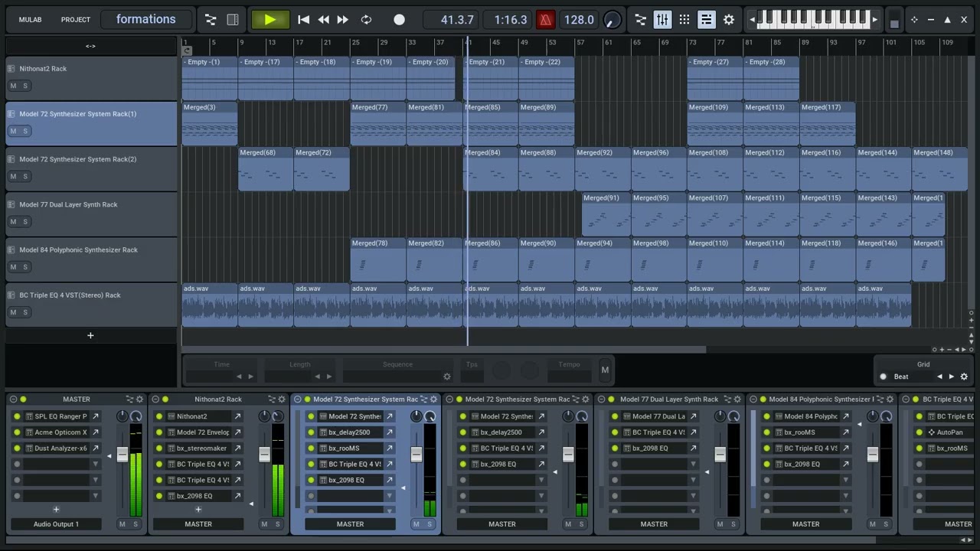The height and width of the screenshot is (551, 980).
Task: Open MASTER strip settings gear icon
Action: click(139, 399)
